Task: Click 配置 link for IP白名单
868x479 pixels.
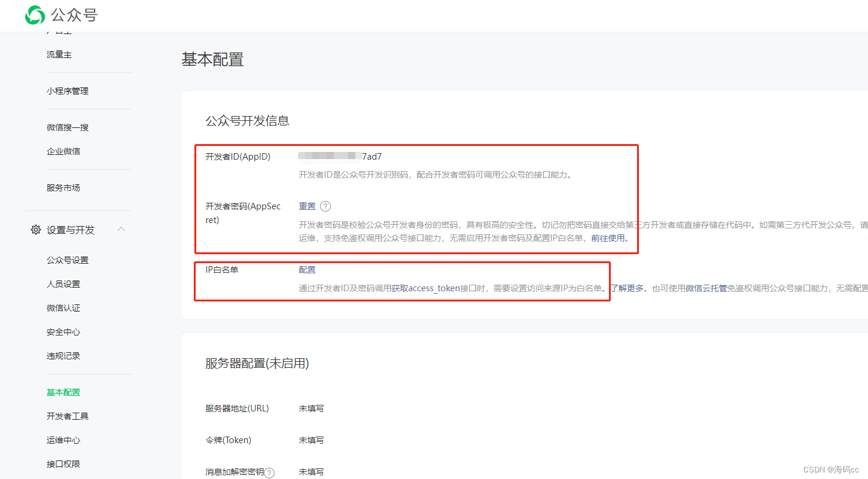Action: point(307,270)
